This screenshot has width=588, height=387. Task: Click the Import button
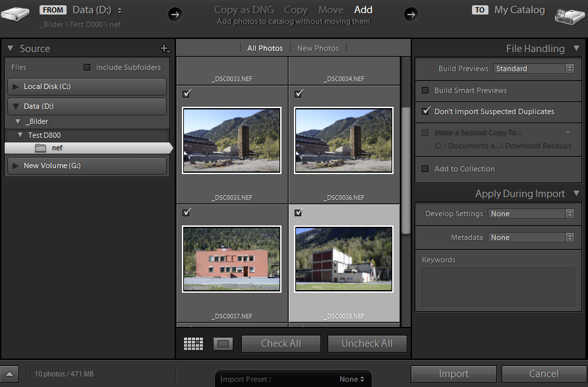(x=454, y=374)
